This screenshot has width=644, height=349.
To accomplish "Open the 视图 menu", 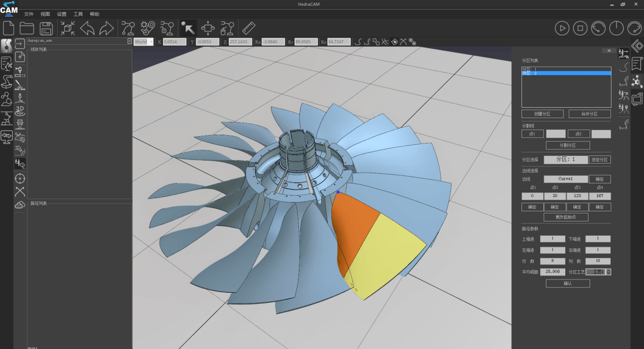I will click(45, 14).
